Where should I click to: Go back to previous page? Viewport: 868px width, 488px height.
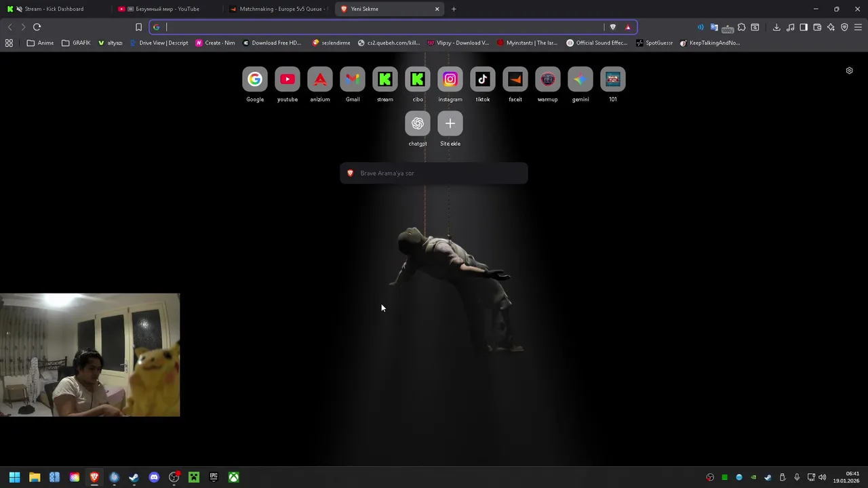(9, 27)
